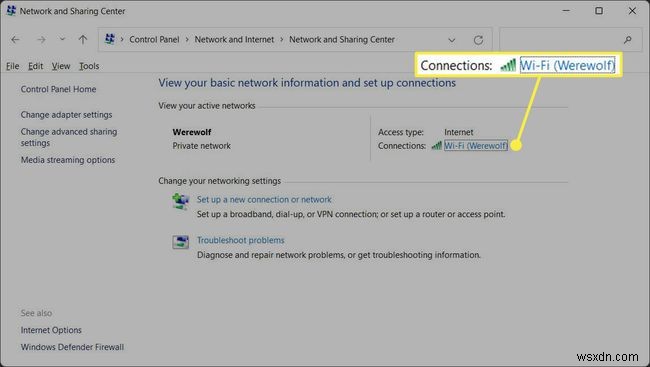Click 'View your active networks' heading
The image size is (650, 367).
[206, 106]
